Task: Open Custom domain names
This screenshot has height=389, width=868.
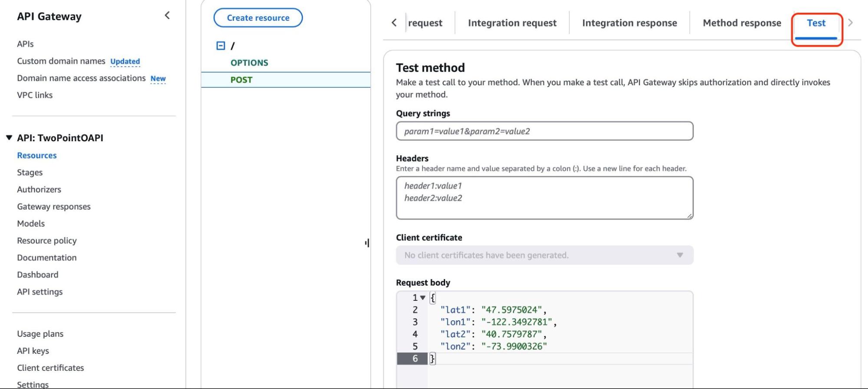Action: click(x=61, y=61)
